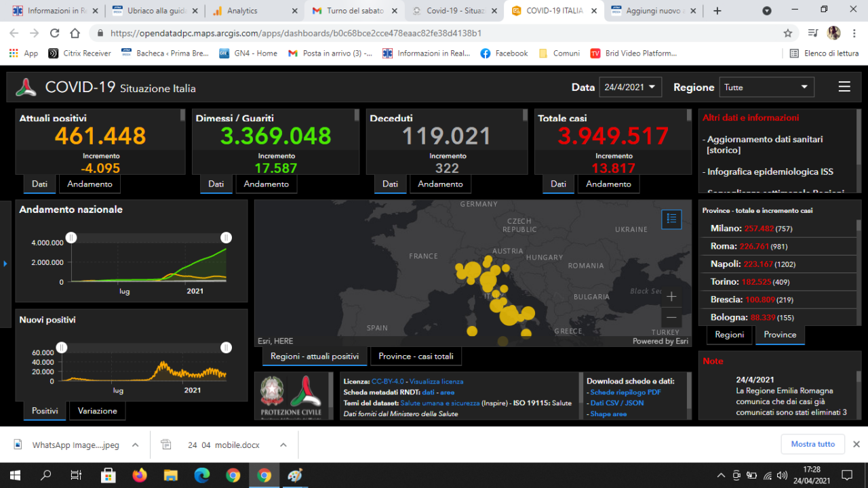868x488 pixels.
Task: Switch to Andamento tab under Attuali positivi
Action: pos(90,184)
